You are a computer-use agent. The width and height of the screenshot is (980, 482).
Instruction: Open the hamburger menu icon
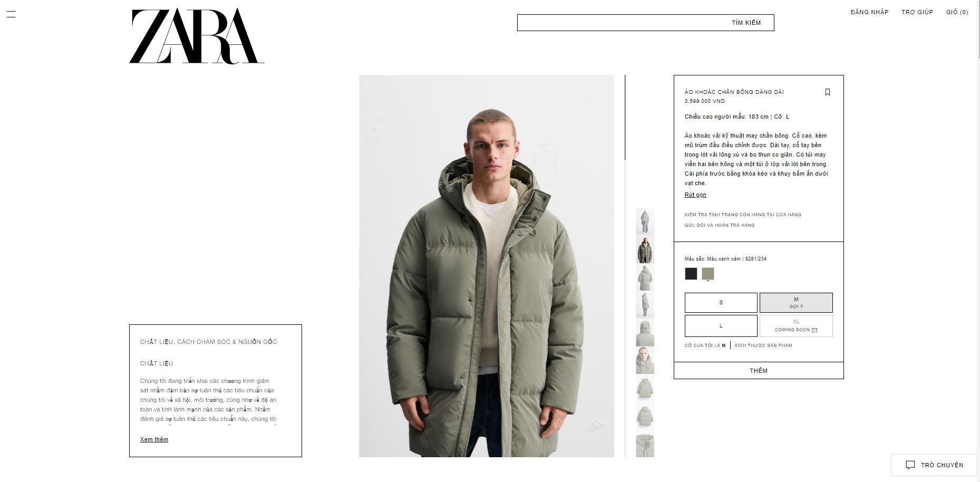click(11, 14)
